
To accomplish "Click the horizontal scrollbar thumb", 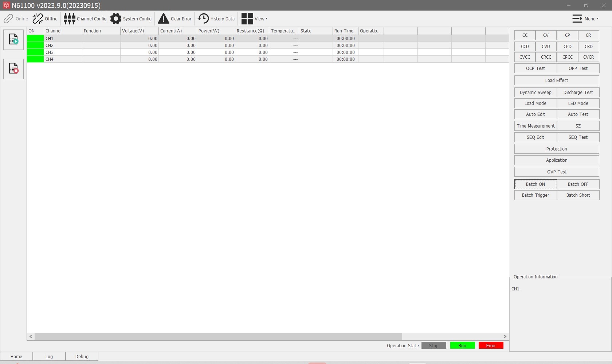I will 218,336.
